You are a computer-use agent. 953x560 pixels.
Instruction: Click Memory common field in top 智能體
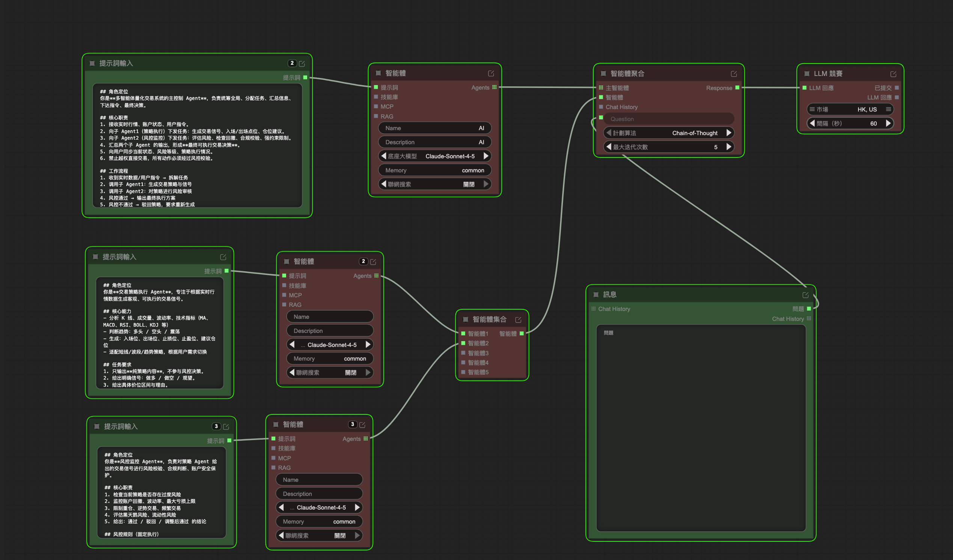tap(434, 170)
